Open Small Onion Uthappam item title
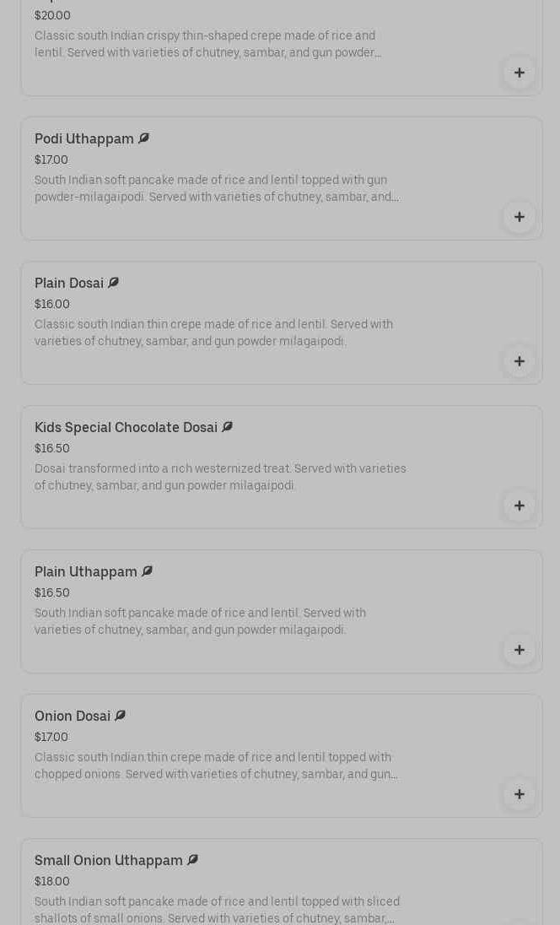Screen dimensions: 560x925 (109, 860)
